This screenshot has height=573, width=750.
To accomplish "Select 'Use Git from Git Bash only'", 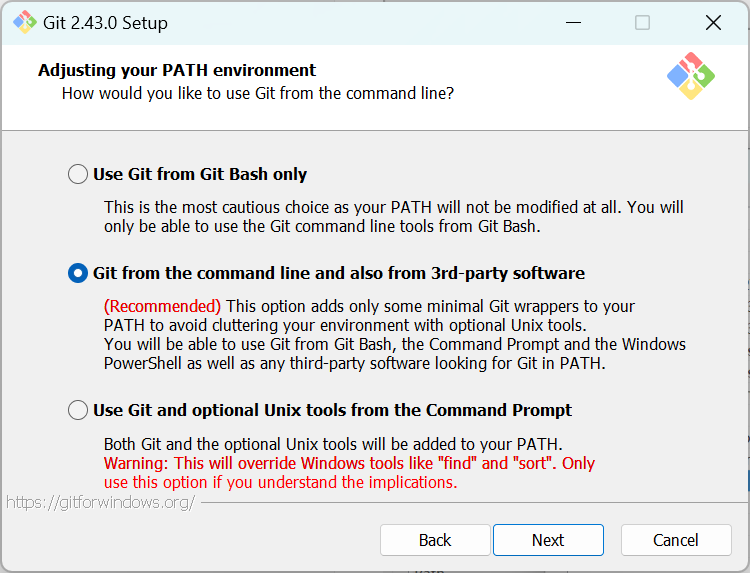I will 78,174.
